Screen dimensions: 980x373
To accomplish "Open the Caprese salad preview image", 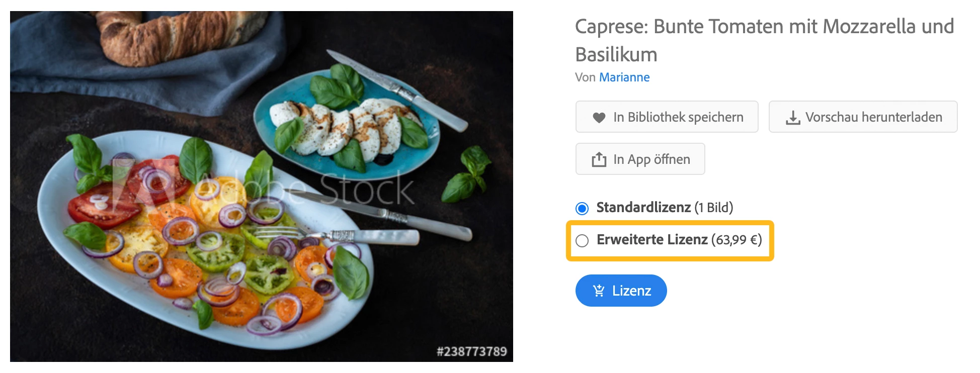I will click(x=262, y=187).
